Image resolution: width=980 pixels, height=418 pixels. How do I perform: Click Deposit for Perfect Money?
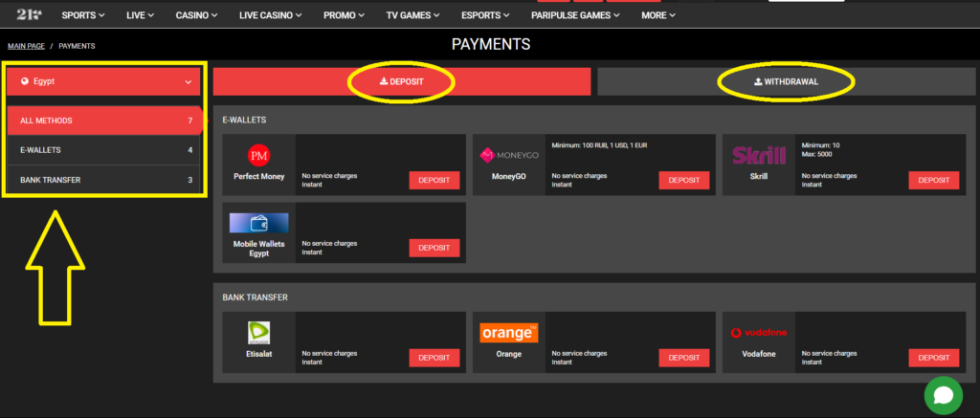(434, 180)
